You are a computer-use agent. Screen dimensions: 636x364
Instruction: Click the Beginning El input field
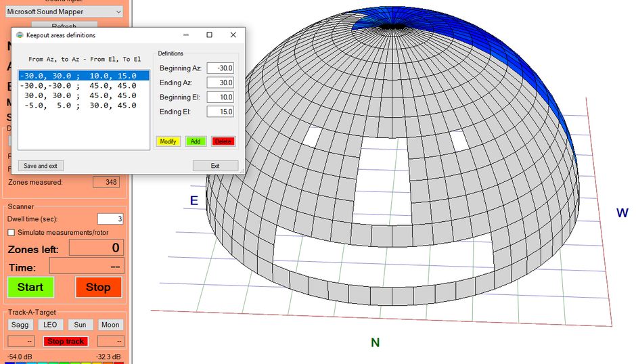click(221, 97)
